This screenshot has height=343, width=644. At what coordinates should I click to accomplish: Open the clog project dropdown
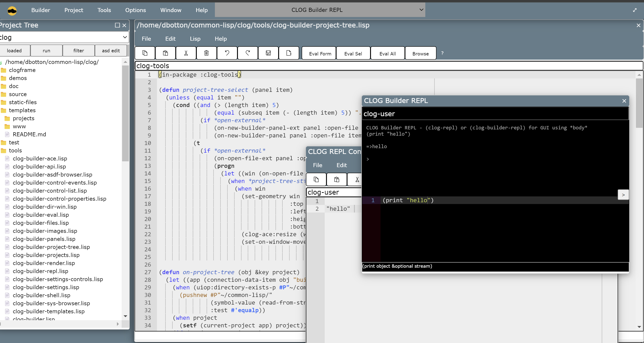(x=64, y=38)
